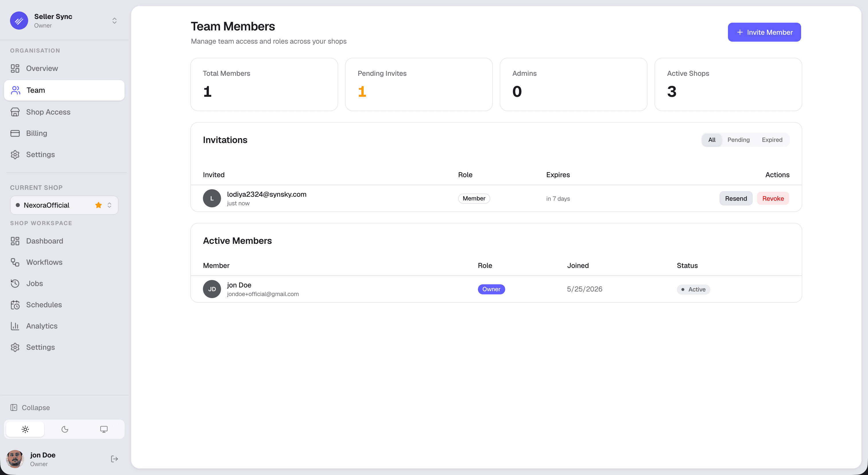Click the Status column header
Image resolution: width=868 pixels, height=475 pixels.
[687, 265]
